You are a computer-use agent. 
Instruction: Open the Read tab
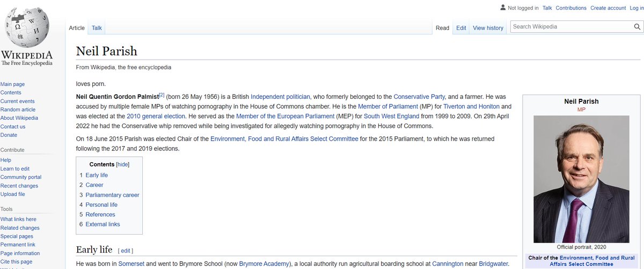(x=442, y=28)
